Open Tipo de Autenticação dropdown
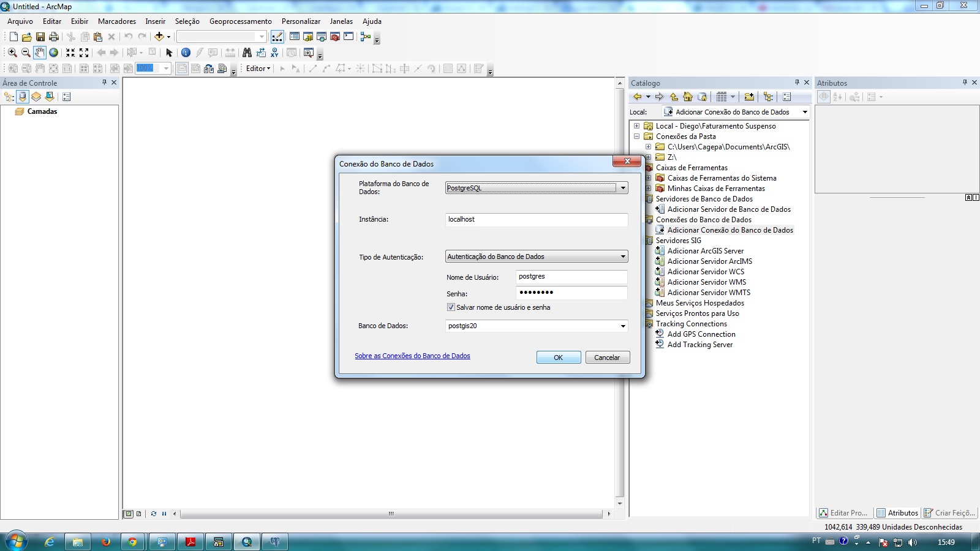 click(x=623, y=257)
